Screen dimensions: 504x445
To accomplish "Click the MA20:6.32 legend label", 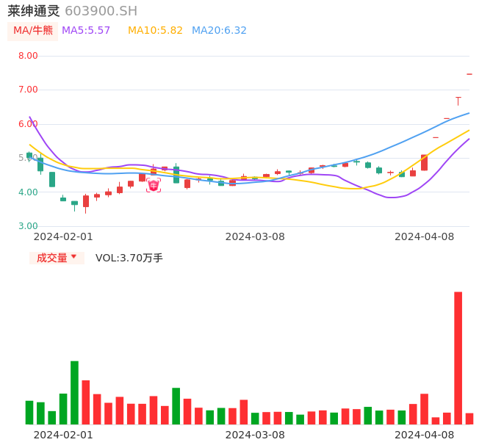I will [219, 31].
